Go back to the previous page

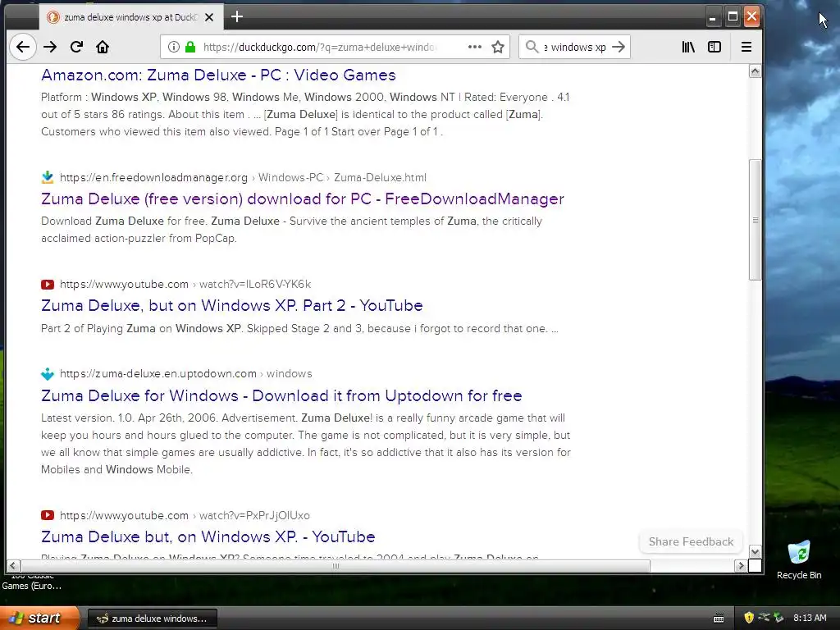pyautogui.click(x=22, y=47)
